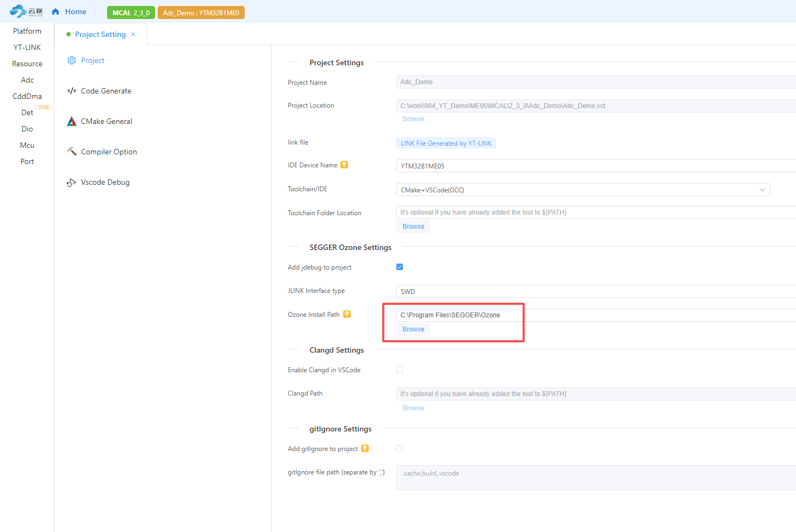
Task: Open Vscode Debug section icon
Action: point(72,183)
